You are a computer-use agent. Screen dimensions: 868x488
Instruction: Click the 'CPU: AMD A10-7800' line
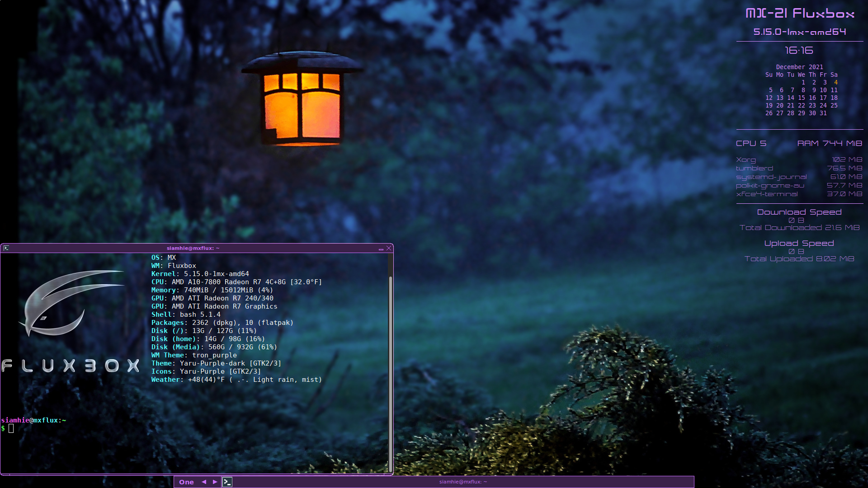tap(236, 282)
